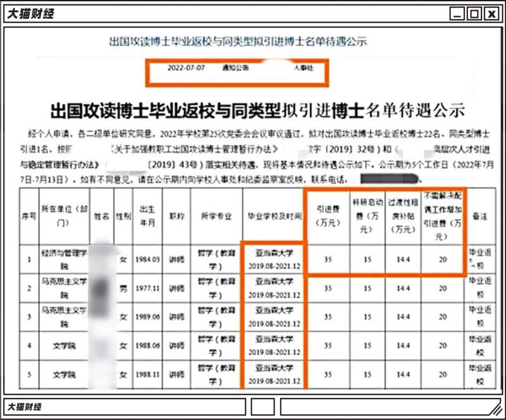This screenshot has width=506, height=420.
Task: Click the maximize square button
Action: [474, 14]
